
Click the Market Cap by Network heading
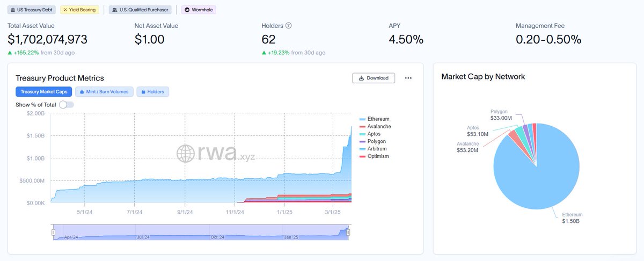tap(483, 77)
